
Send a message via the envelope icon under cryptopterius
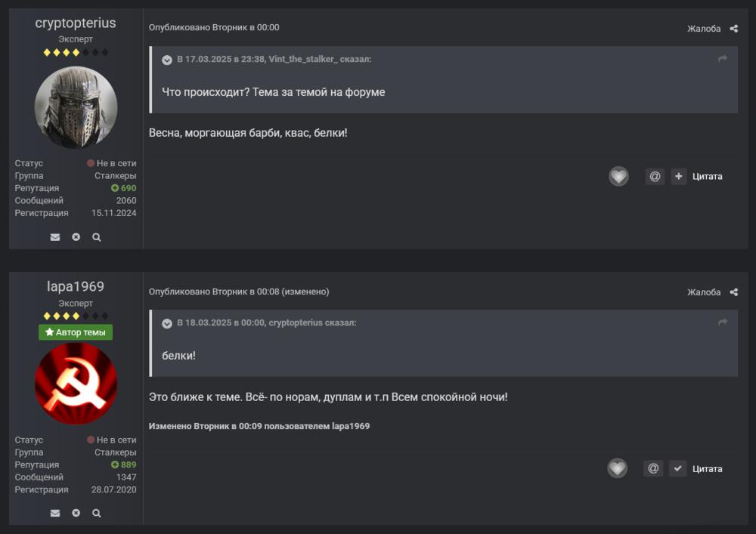pyautogui.click(x=55, y=236)
